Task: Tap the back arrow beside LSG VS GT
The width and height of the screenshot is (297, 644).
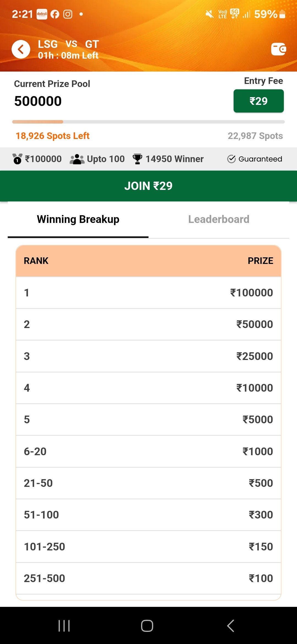Action: point(21,50)
